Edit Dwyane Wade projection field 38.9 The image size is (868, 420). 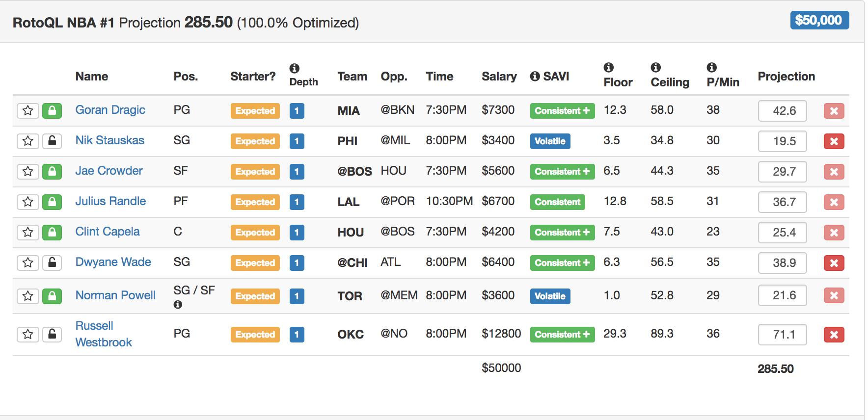783,263
